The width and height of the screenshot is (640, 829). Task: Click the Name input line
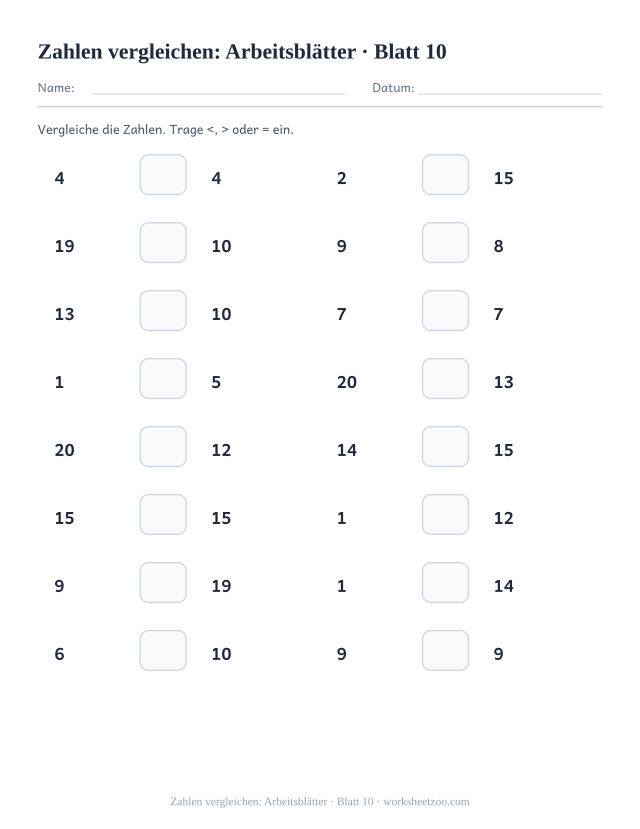[218, 88]
